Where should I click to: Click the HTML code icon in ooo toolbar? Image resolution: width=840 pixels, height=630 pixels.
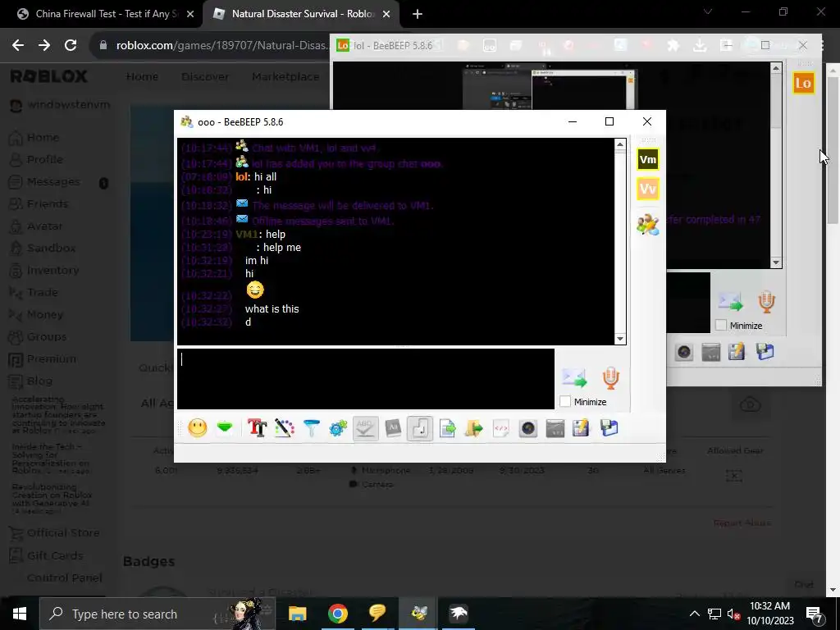coord(501,428)
